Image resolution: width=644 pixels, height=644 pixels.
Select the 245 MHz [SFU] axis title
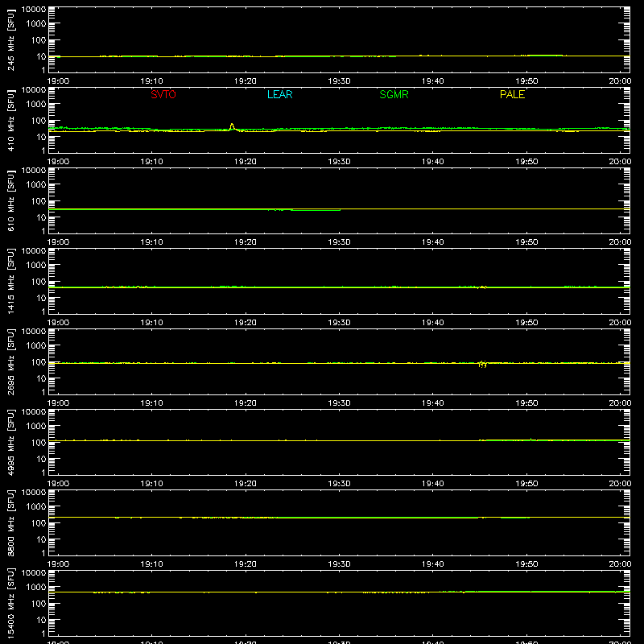click(10, 39)
